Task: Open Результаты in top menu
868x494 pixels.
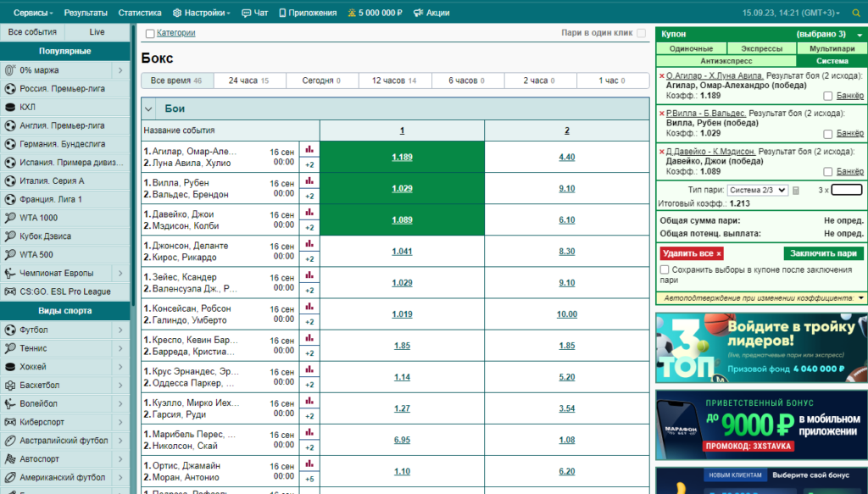Action: 86,13
